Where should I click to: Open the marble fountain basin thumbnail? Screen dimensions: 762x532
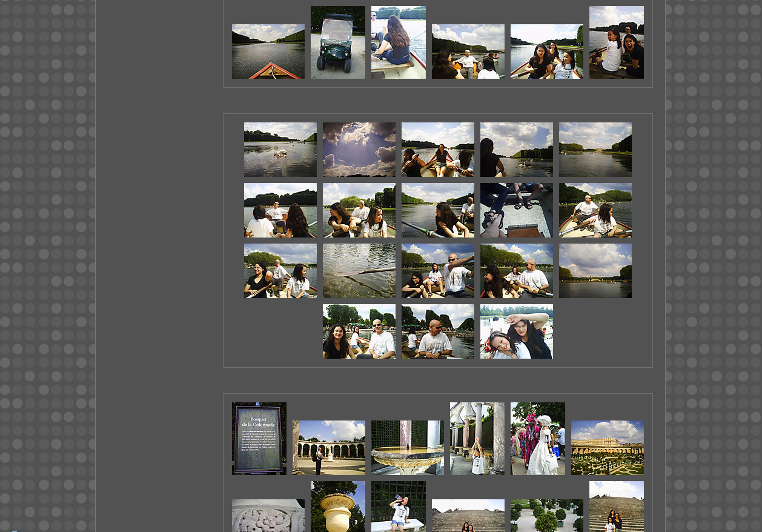pos(407,448)
